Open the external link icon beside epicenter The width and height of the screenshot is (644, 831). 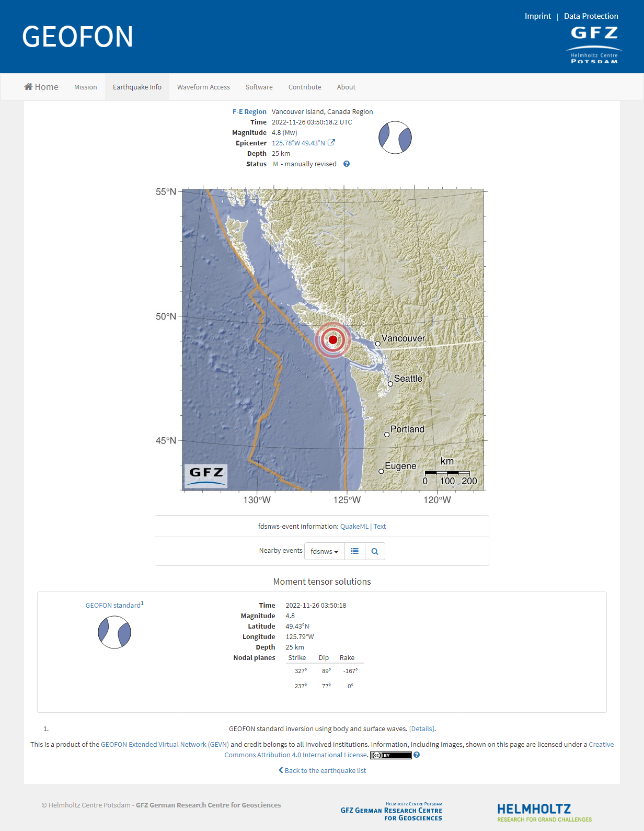[331, 143]
